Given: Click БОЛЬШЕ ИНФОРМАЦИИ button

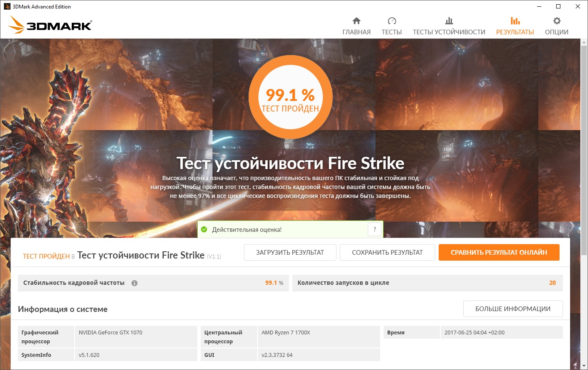Looking at the screenshot, I should (x=513, y=309).
